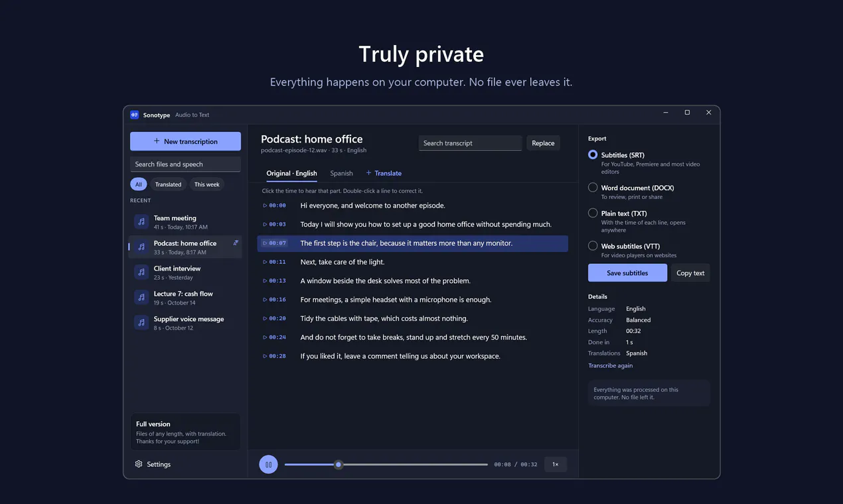The image size is (843, 504).
Task: Open the playback speed 1× control
Action: pyautogui.click(x=556, y=464)
